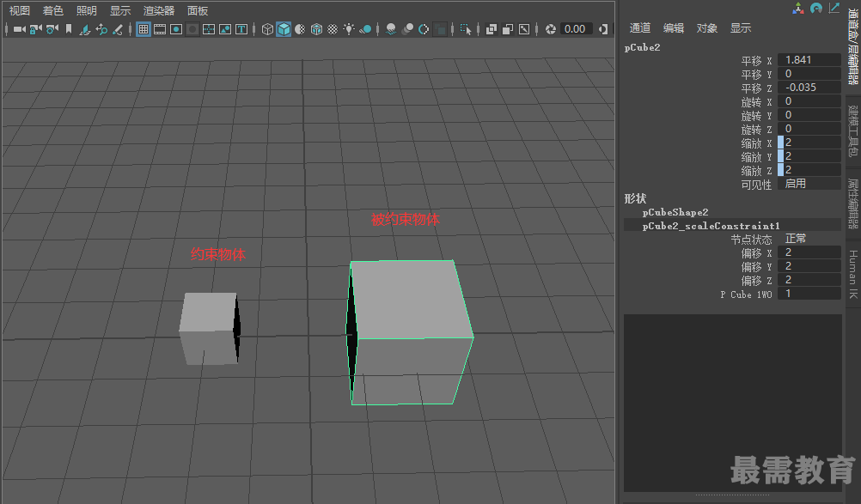Screen dimensions: 861x504
Task: Open the 视图 viewport menu
Action: [x=20, y=11]
